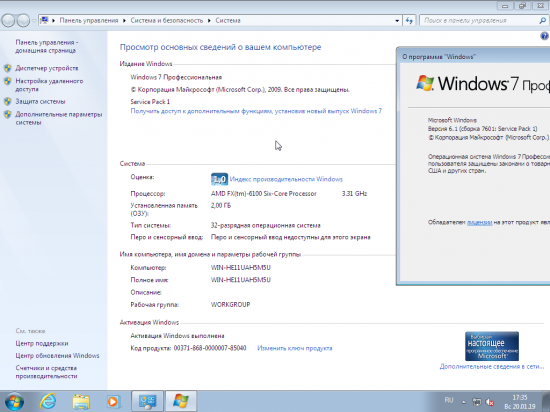Click the address bar computer icon
550x412 pixels.
[44, 20]
